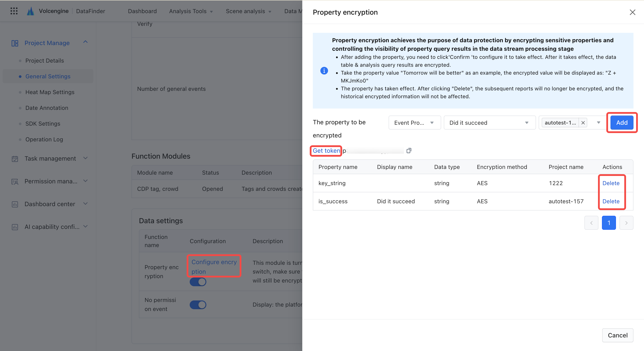
Task: Click the Project Manage sidebar icon
Action: coord(15,43)
